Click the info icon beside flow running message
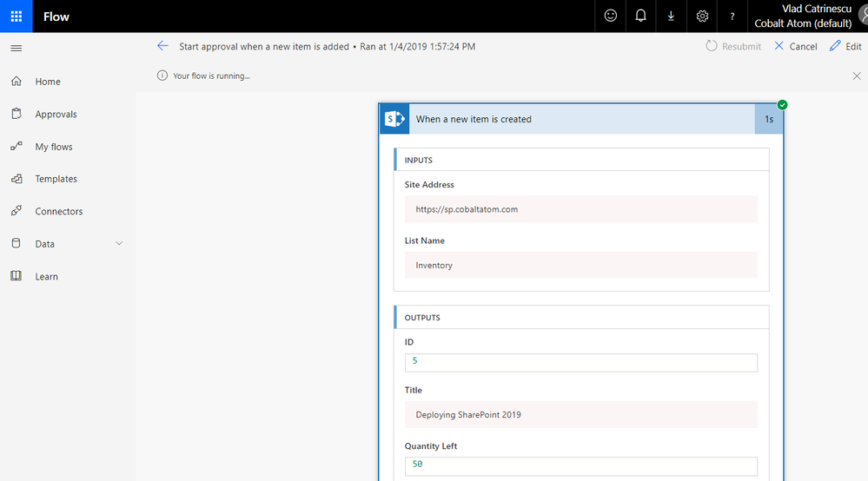This screenshot has width=868, height=481. click(x=162, y=76)
